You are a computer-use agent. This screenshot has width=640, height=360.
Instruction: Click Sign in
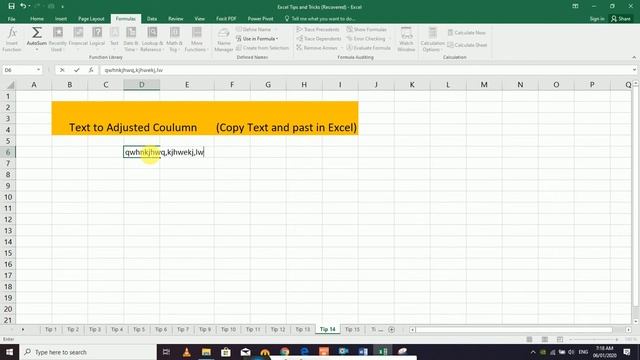click(x=597, y=19)
